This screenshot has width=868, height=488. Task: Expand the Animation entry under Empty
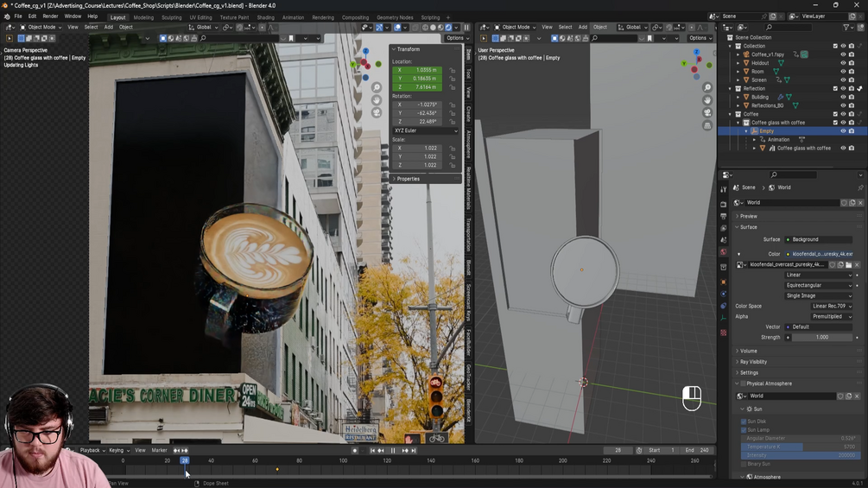754,139
